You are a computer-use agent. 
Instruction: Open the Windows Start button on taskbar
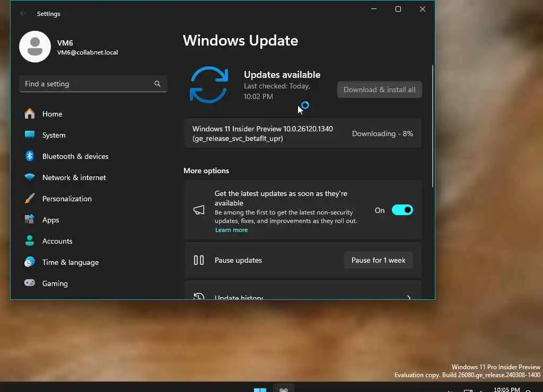coord(260,389)
